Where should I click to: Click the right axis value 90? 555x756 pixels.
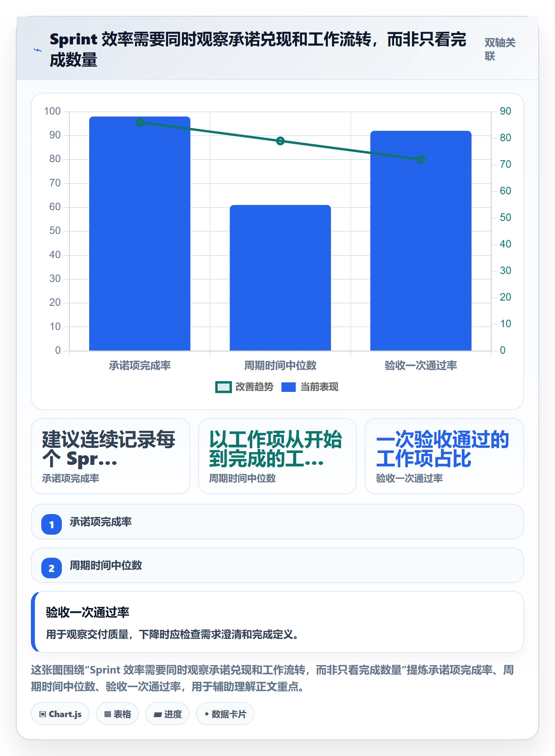click(505, 111)
